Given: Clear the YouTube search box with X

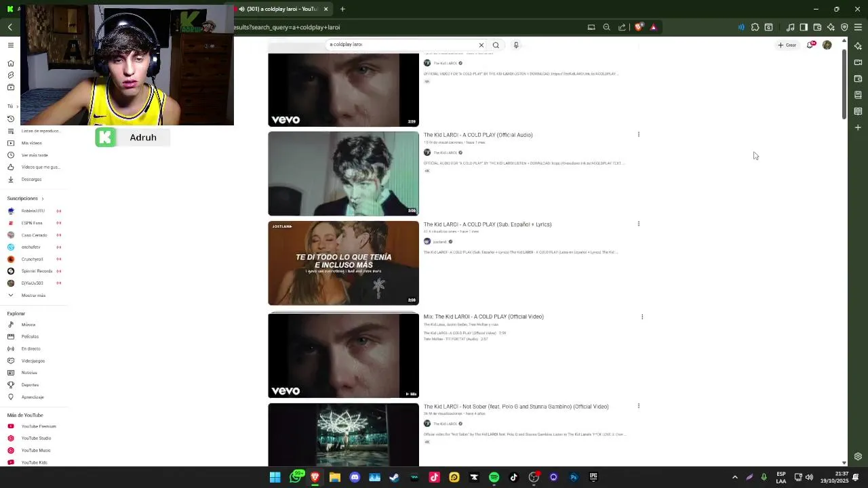Looking at the screenshot, I should coord(481,45).
